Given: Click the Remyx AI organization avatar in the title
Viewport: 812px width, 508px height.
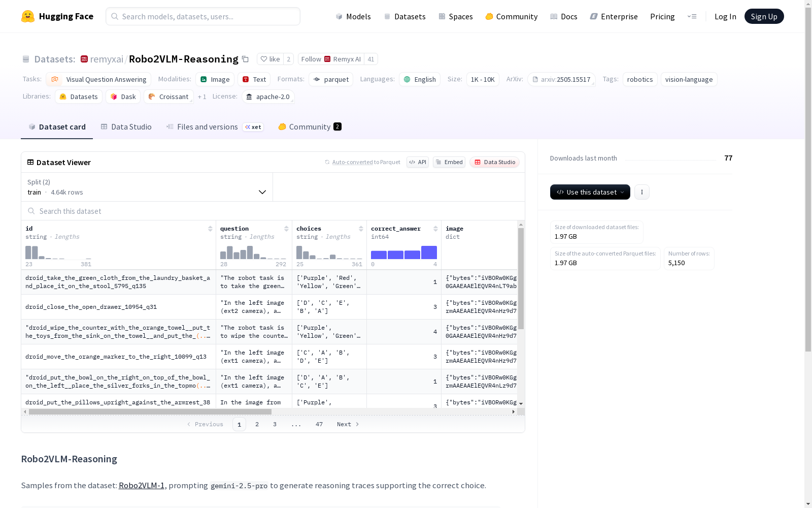Looking at the screenshot, I should tap(84, 59).
